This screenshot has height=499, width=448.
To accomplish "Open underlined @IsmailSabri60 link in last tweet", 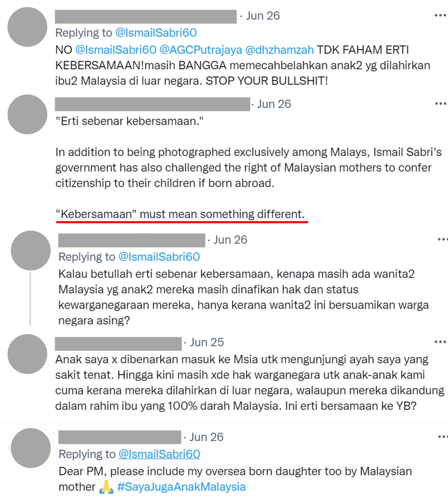I will [x=159, y=454].
